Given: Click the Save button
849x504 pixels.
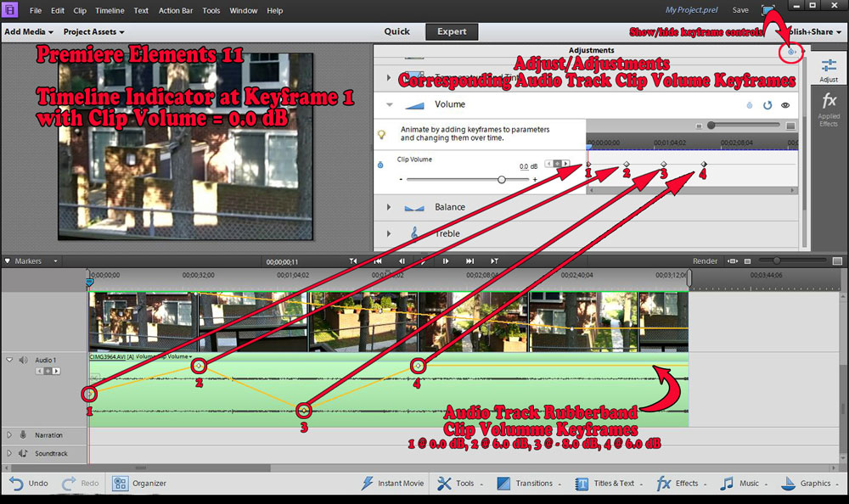Looking at the screenshot, I should (740, 9).
